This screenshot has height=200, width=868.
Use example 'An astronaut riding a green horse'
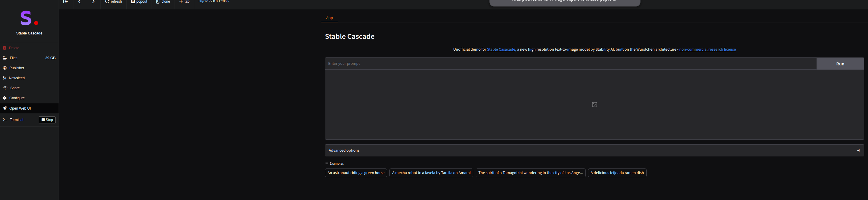(356, 173)
